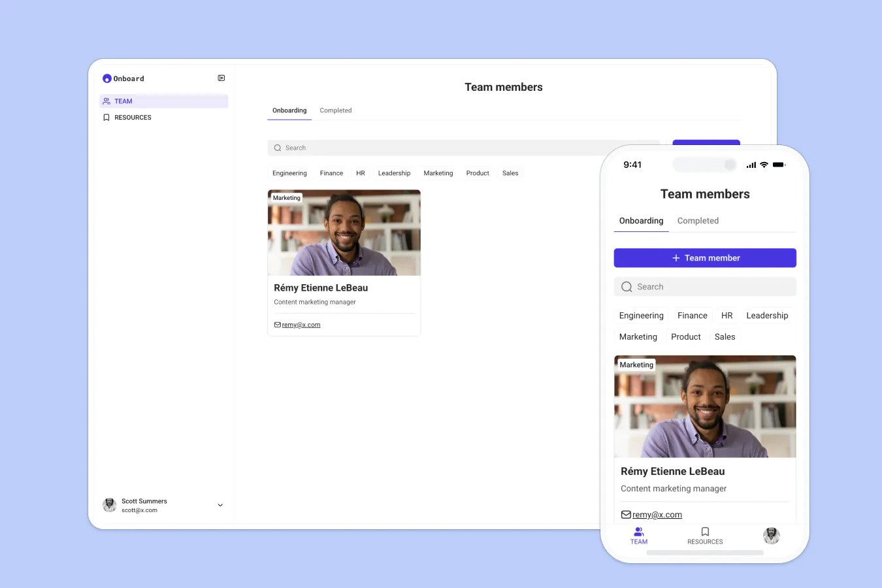Select mobile Product filter chip

click(x=686, y=337)
